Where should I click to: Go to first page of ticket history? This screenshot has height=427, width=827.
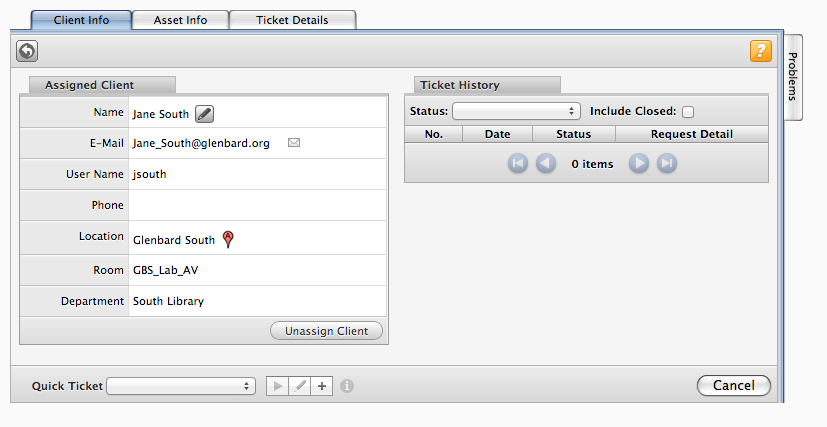tap(517, 164)
